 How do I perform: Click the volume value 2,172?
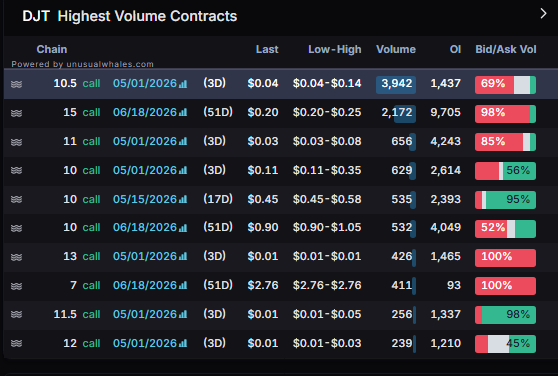pos(397,112)
